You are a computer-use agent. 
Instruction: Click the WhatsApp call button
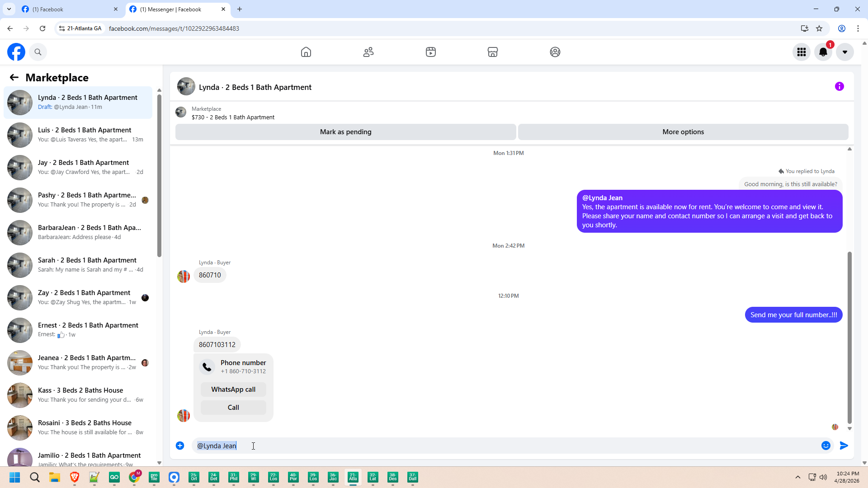click(x=233, y=389)
